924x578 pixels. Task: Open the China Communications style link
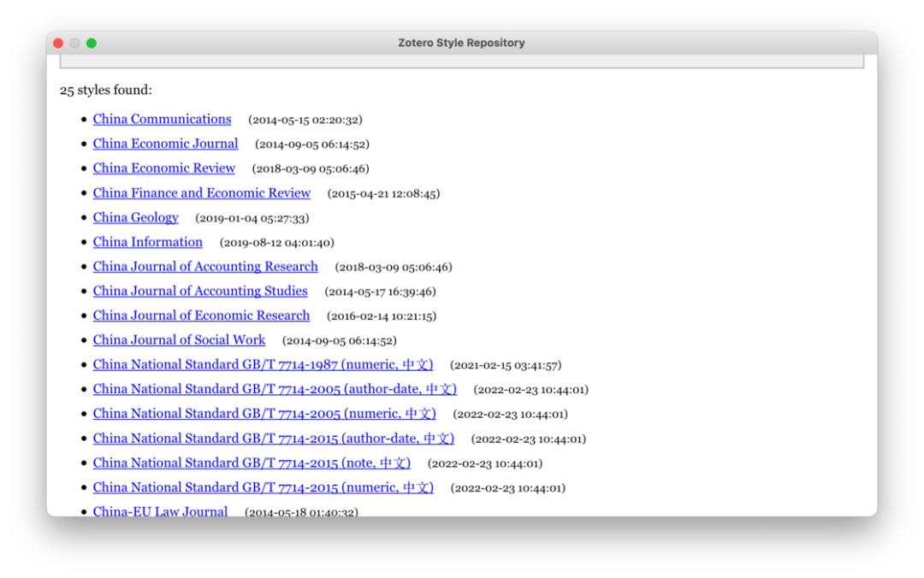coord(162,119)
